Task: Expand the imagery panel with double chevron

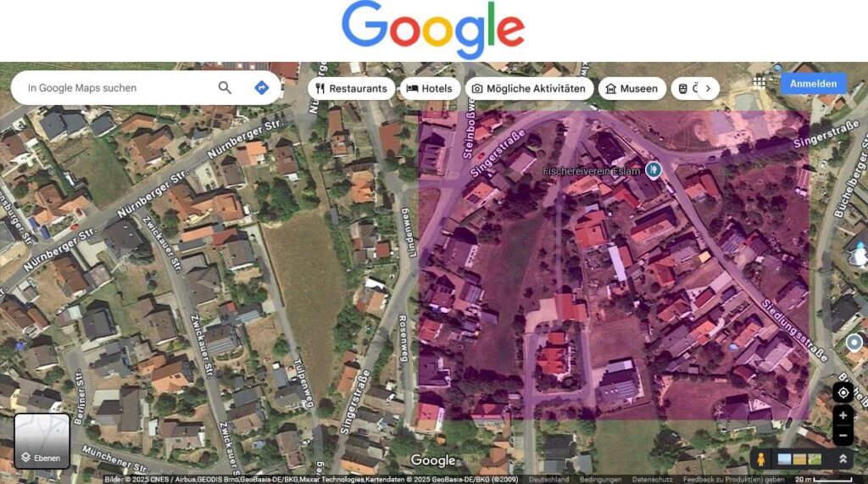Action: click(843, 459)
